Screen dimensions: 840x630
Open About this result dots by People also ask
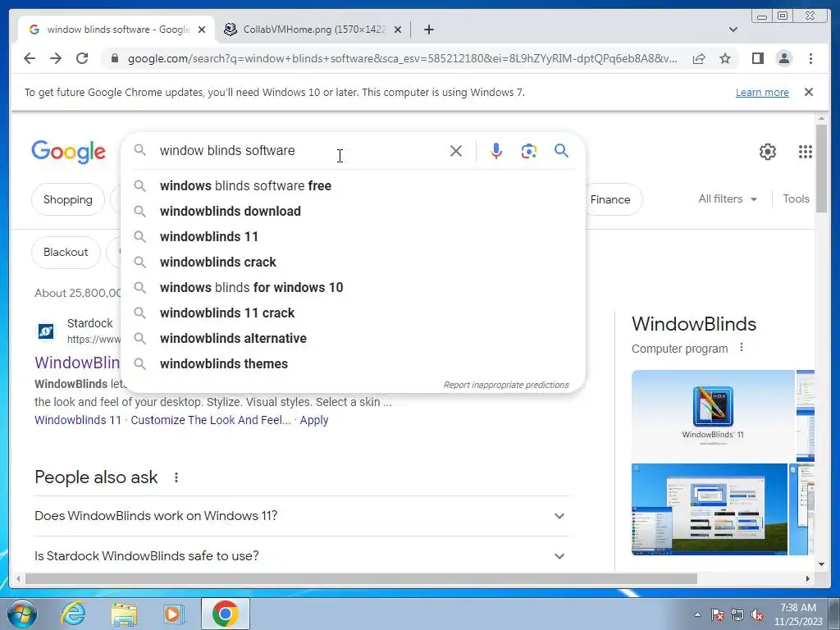tap(176, 477)
